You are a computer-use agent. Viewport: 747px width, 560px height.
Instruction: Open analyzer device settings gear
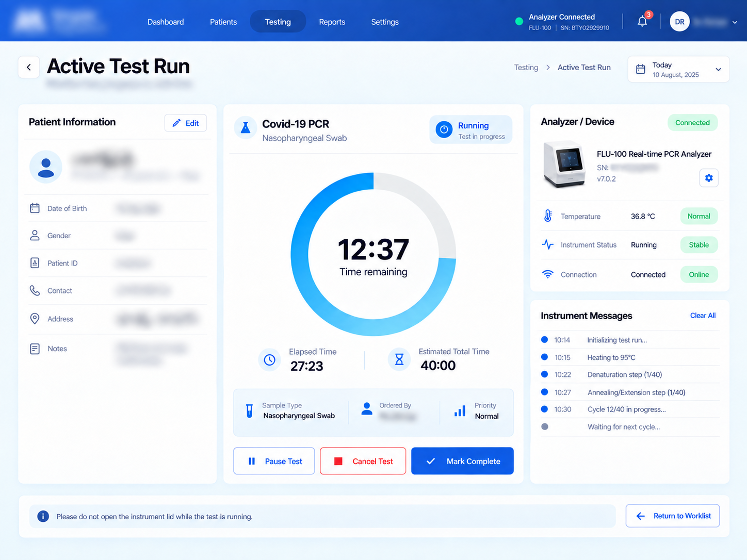click(x=709, y=178)
